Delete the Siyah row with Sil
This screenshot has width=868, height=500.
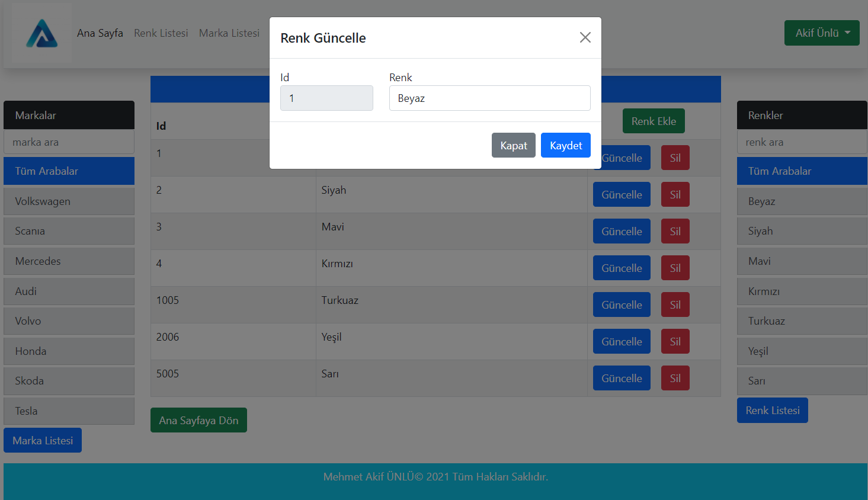pyautogui.click(x=675, y=194)
